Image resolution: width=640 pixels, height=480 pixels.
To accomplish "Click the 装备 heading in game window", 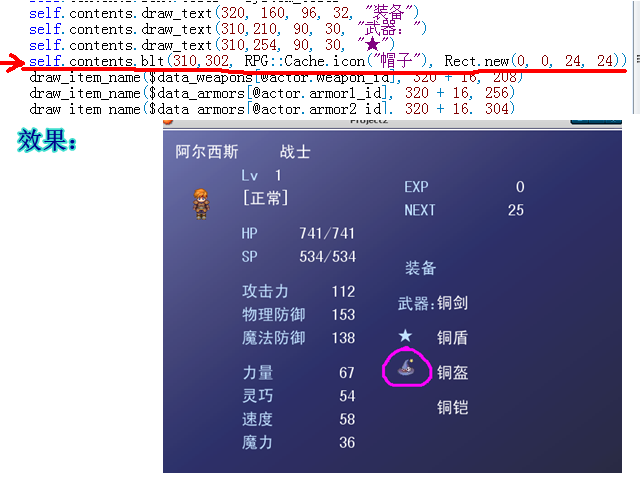I will 420,268.
